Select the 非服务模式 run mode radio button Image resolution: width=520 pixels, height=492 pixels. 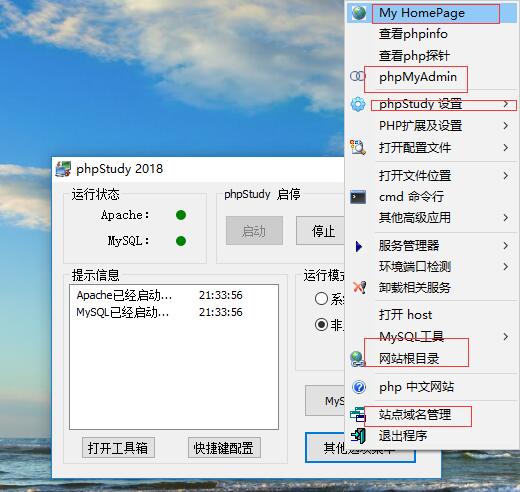point(321,324)
